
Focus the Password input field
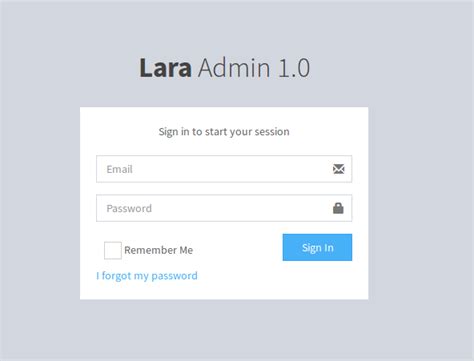(x=224, y=208)
